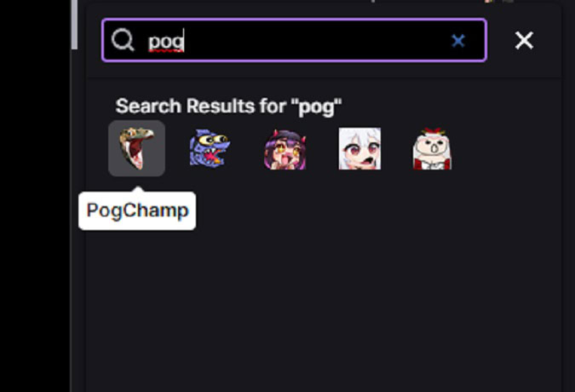The image size is (575, 392).
Task: Close the emote picker panel
Action: pos(524,40)
